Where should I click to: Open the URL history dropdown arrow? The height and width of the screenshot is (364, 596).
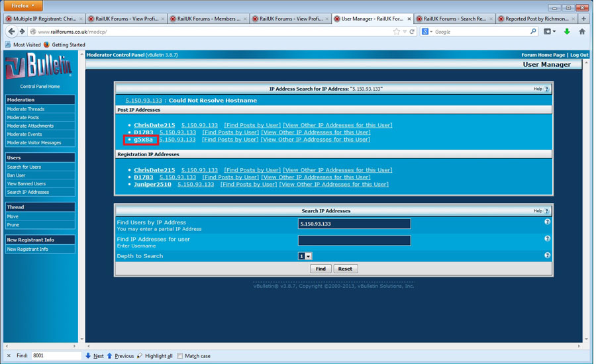405,32
